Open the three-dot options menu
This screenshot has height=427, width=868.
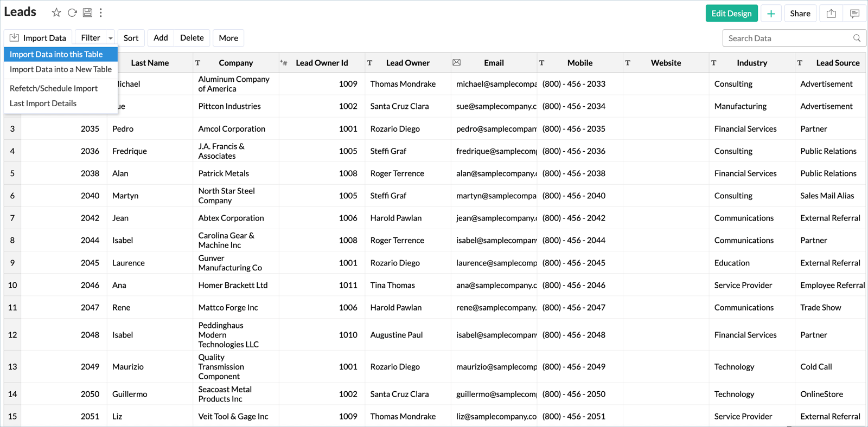coord(101,12)
